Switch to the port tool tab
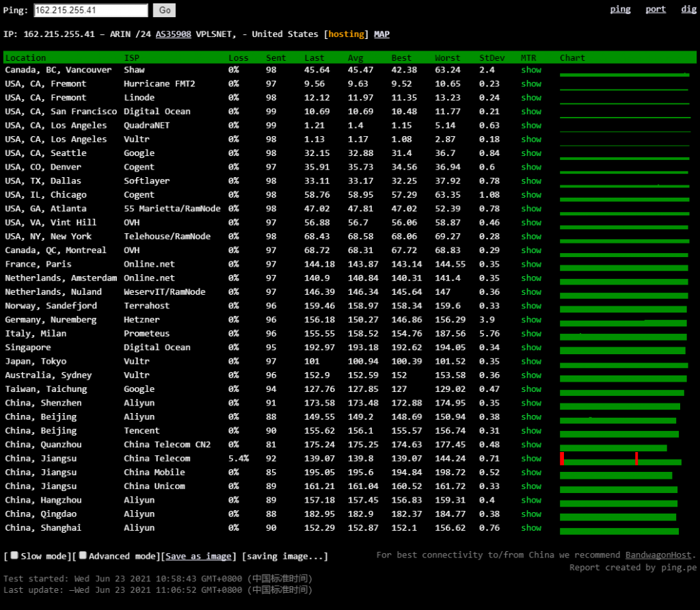 pyautogui.click(x=655, y=10)
